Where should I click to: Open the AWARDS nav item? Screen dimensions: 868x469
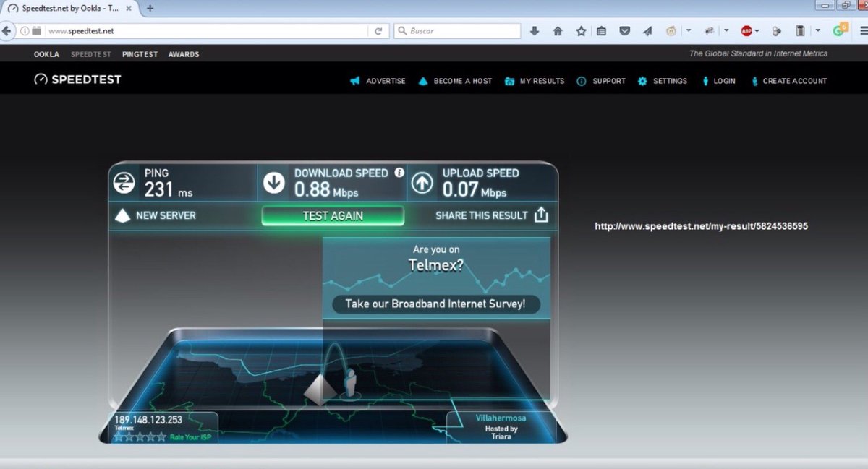(184, 54)
